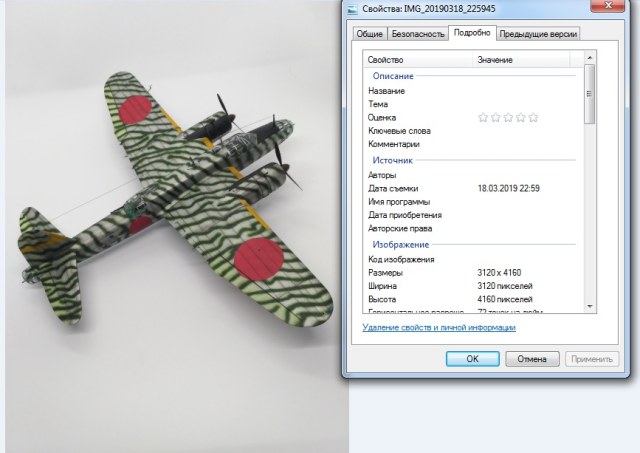The width and height of the screenshot is (640, 453).
Task: Click the Отмена button
Action: click(x=532, y=359)
